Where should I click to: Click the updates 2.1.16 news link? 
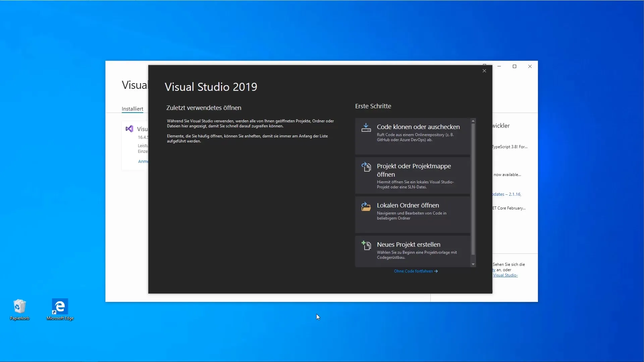(x=507, y=194)
